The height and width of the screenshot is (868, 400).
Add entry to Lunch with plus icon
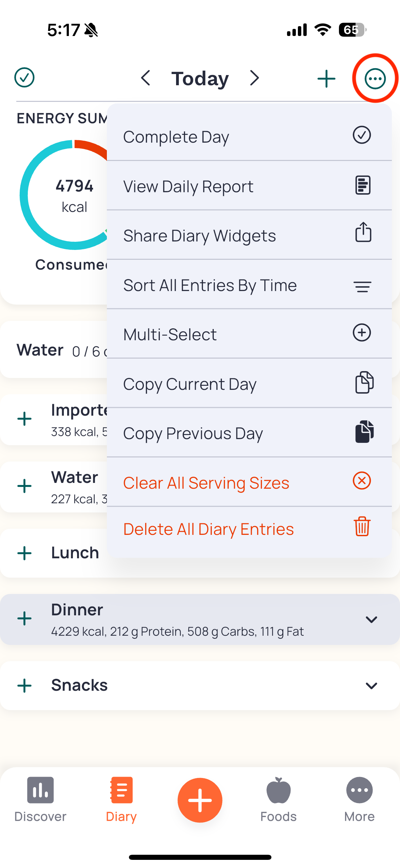(x=24, y=553)
